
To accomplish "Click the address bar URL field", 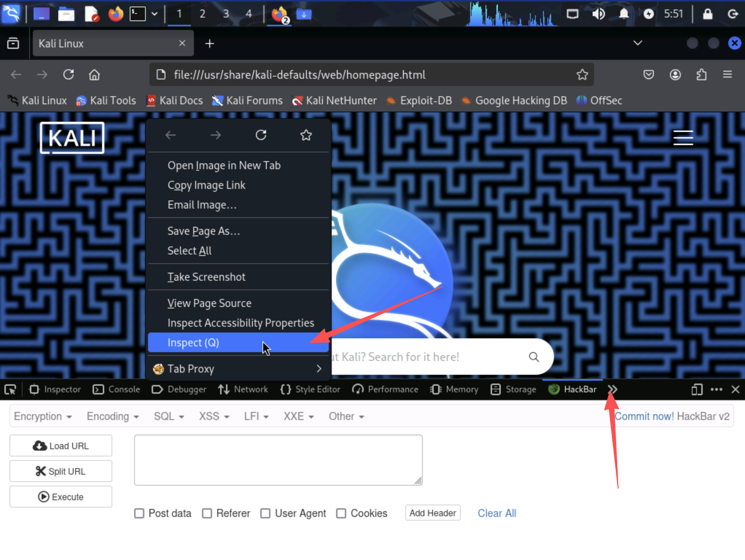I will [x=372, y=74].
